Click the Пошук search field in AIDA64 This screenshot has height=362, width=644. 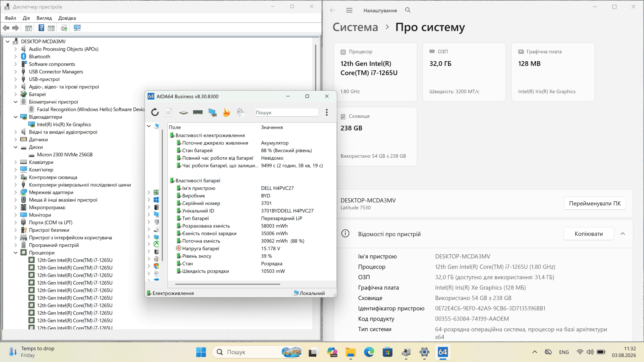pos(287,112)
